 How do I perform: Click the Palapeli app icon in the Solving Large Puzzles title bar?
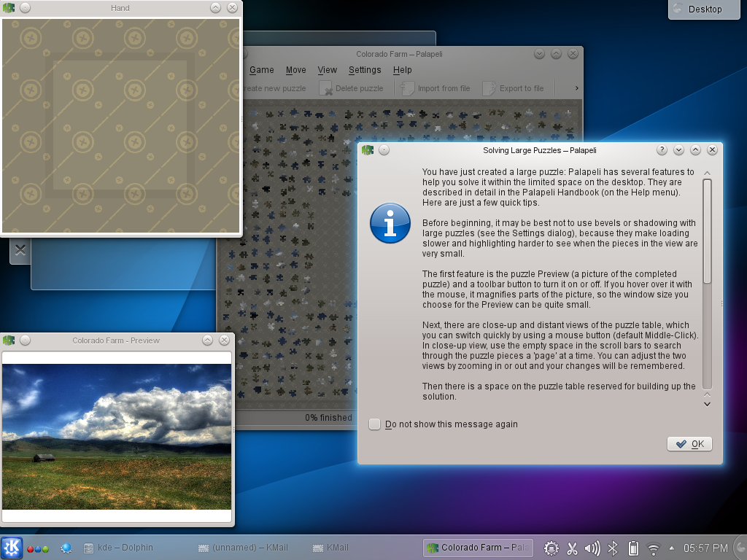coord(368,150)
